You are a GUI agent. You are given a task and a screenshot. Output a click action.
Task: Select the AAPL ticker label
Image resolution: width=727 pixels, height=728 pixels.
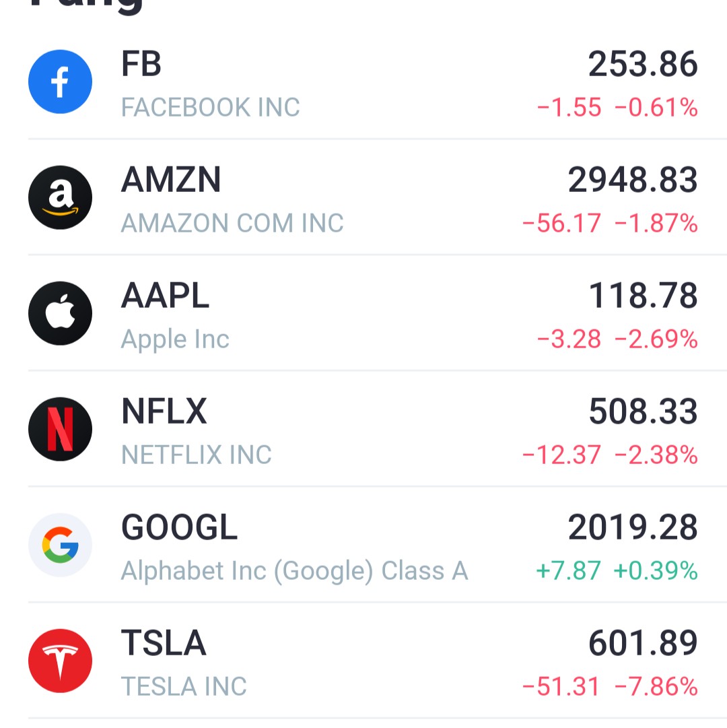[x=165, y=296]
